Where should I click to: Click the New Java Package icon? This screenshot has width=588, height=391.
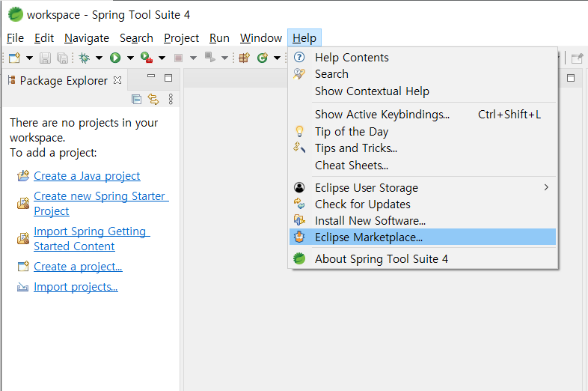[x=244, y=58]
